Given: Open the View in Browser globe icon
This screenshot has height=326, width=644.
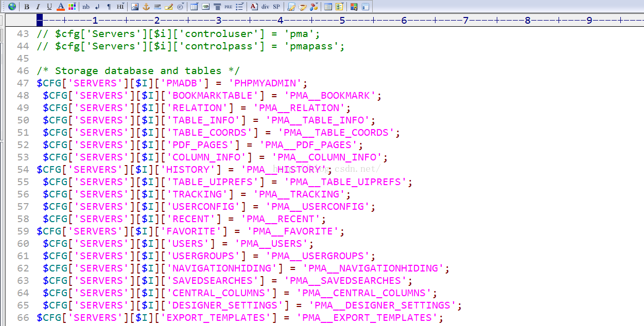Looking at the screenshot, I should 12,7.
